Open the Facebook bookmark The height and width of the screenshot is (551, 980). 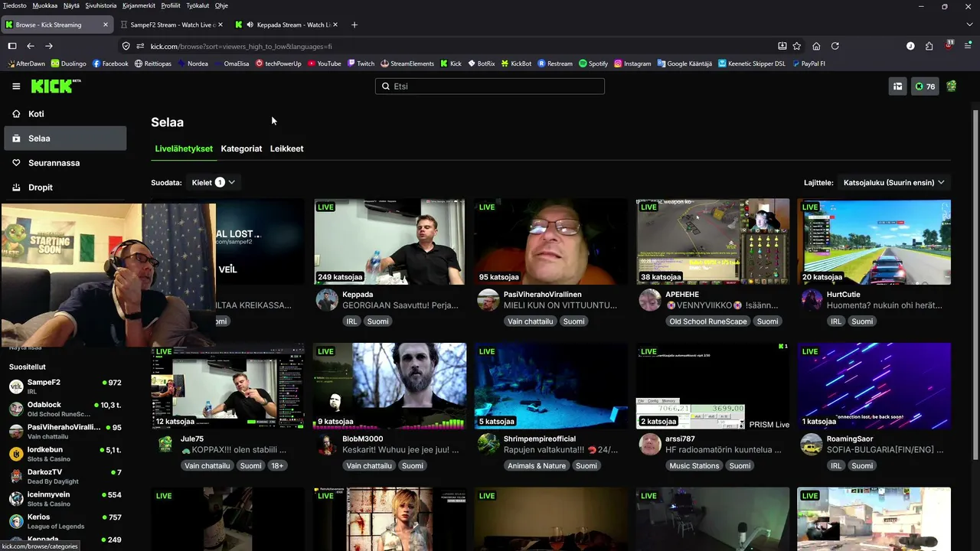coord(110,64)
